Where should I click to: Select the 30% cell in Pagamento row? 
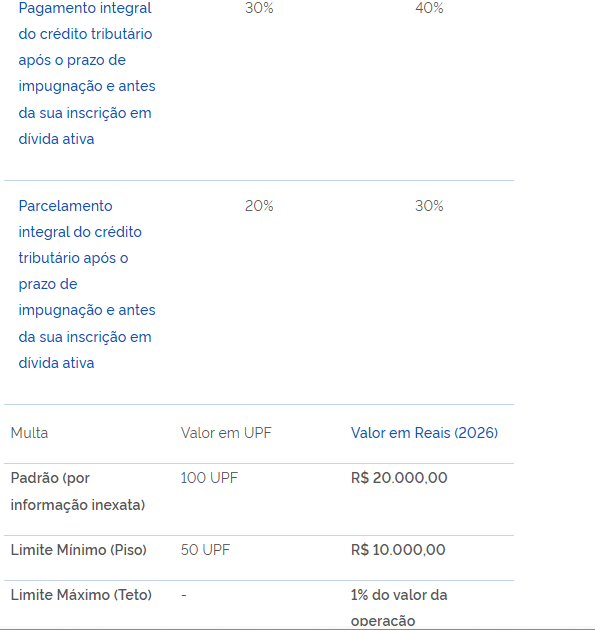[259, 8]
